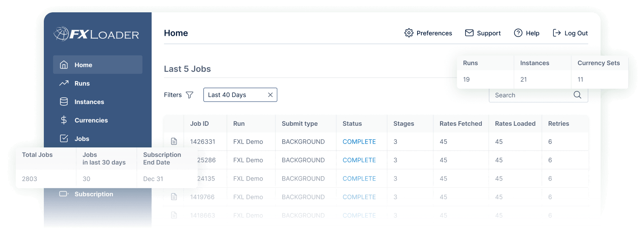Sort by the Rates Fetched column header
The height and width of the screenshot is (229, 644).
(461, 124)
